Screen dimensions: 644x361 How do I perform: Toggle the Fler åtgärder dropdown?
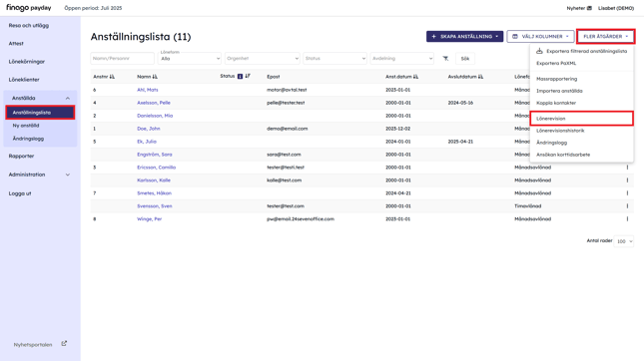[606, 37]
